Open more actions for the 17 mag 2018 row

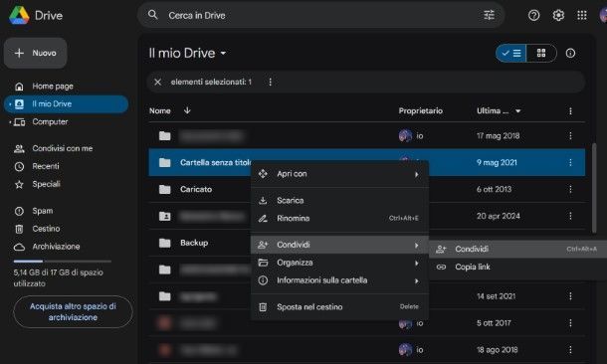point(570,136)
